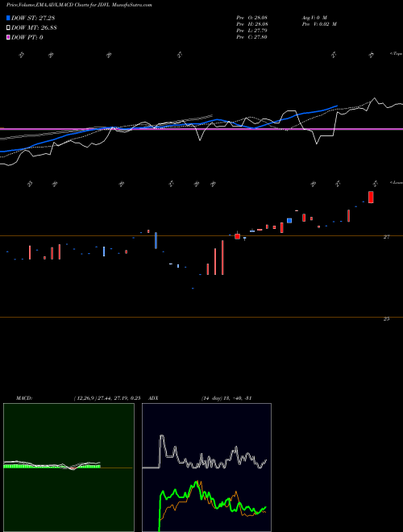
Task: Select the 'DOW MT: 26.88' legend label
Action: [34, 28]
